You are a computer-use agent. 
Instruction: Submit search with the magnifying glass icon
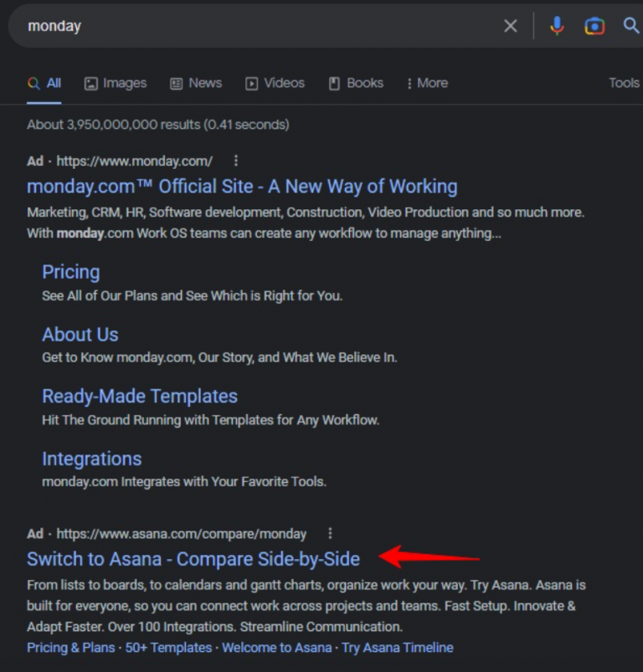(631, 26)
